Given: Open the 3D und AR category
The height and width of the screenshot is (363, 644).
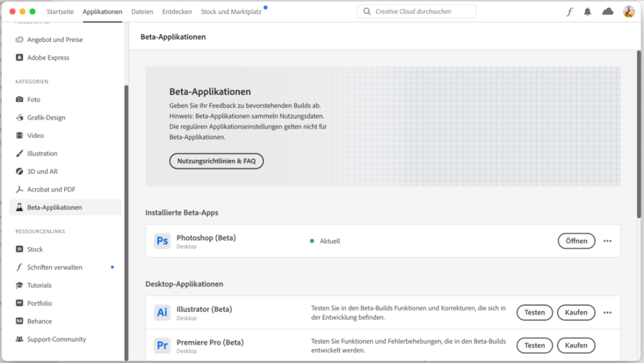Looking at the screenshot, I should click(x=42, y=172).
